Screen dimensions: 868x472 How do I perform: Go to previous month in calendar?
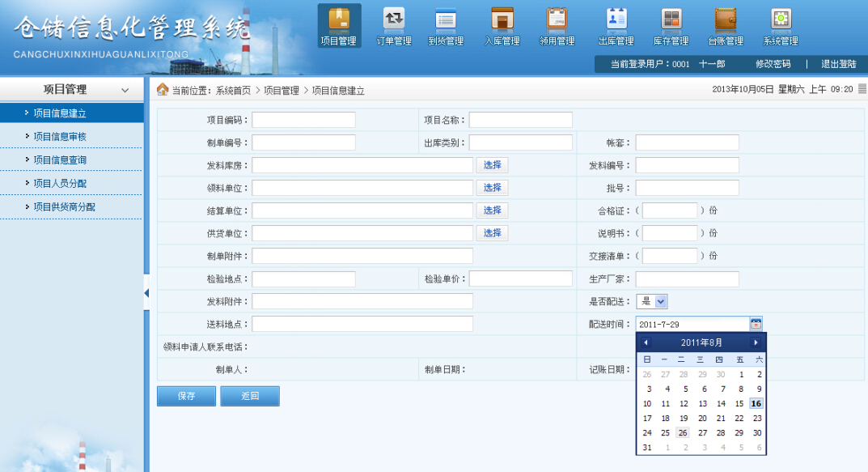point(646,342)
